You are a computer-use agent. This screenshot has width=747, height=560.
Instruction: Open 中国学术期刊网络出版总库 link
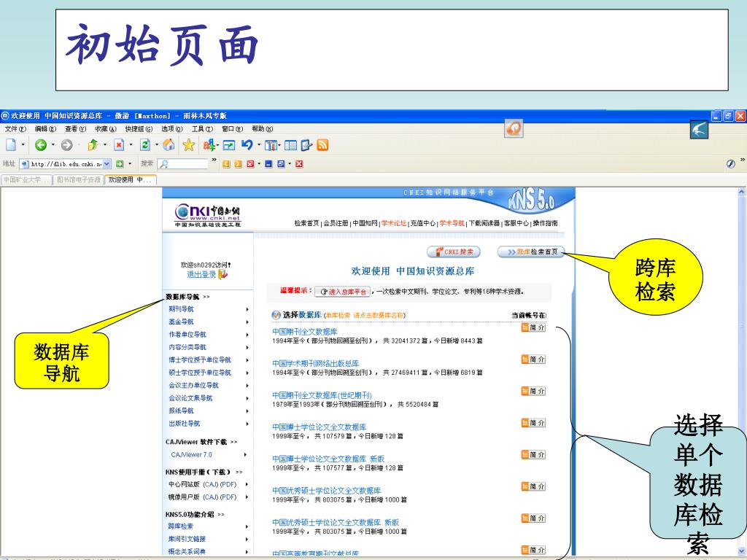point(315,363)
